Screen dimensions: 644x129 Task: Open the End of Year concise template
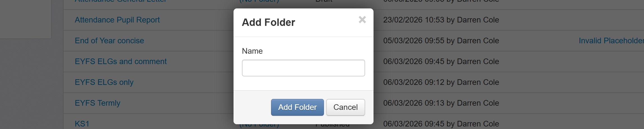(109, 41)
